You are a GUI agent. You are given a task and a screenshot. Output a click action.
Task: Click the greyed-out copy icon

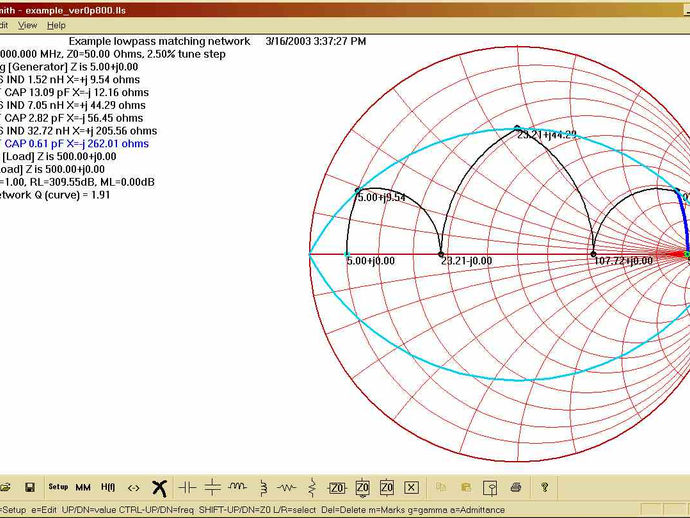tap(440, 487)
